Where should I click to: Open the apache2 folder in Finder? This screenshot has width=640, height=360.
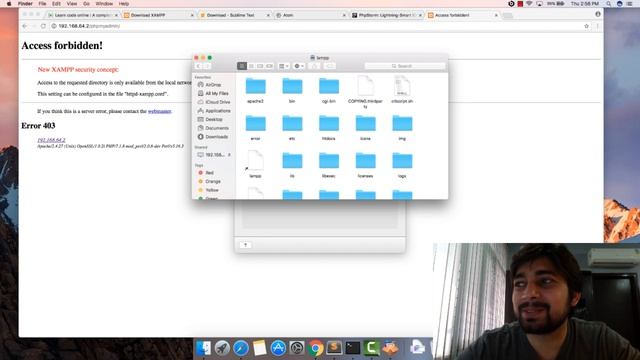256,87
